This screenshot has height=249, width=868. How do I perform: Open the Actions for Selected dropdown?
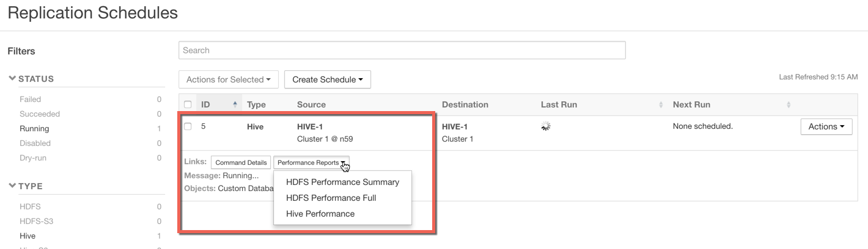click(229, 79)
